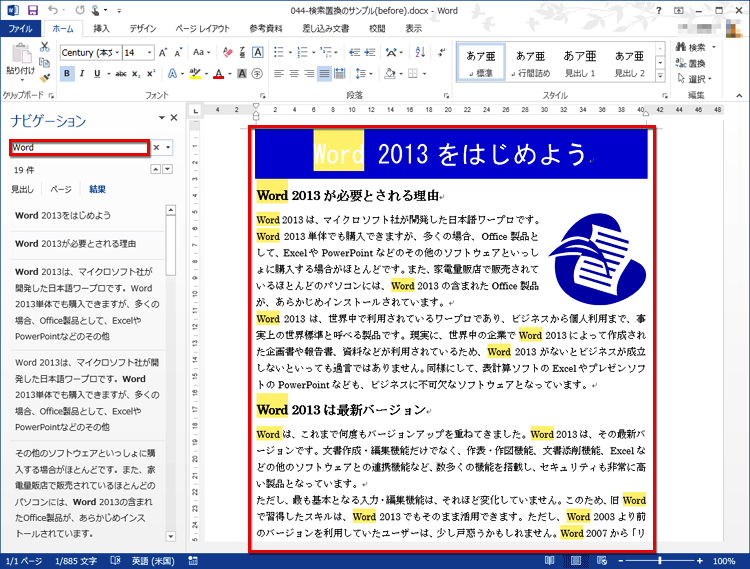Screen dimensions: 750x569
Task: Save the document from Quick Access Toolbar
Action: pos(33,10)
